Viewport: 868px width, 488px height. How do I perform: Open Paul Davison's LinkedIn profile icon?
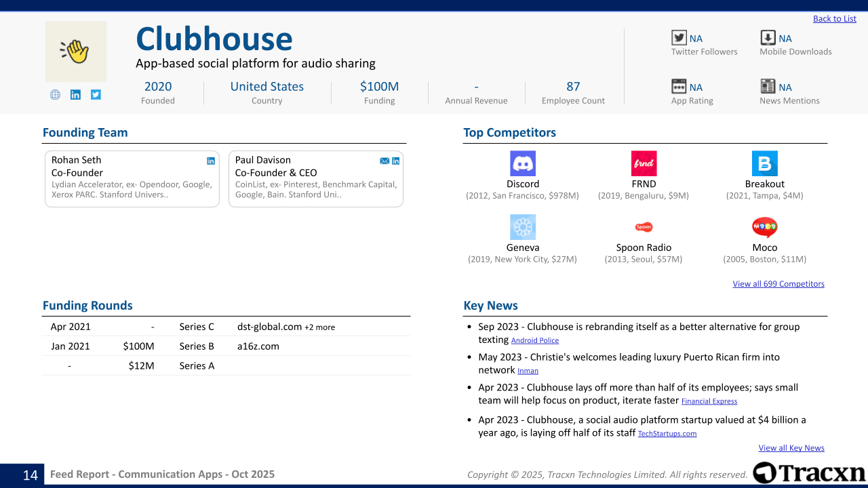(x=396, y=161)
